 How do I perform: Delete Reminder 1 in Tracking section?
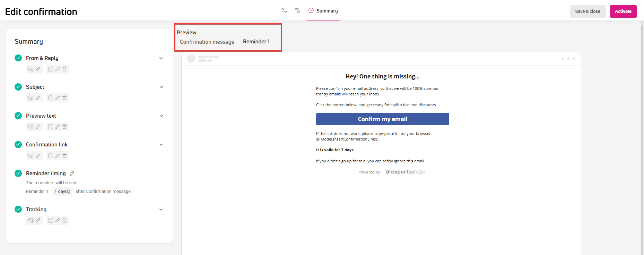(x=64, y=220)
